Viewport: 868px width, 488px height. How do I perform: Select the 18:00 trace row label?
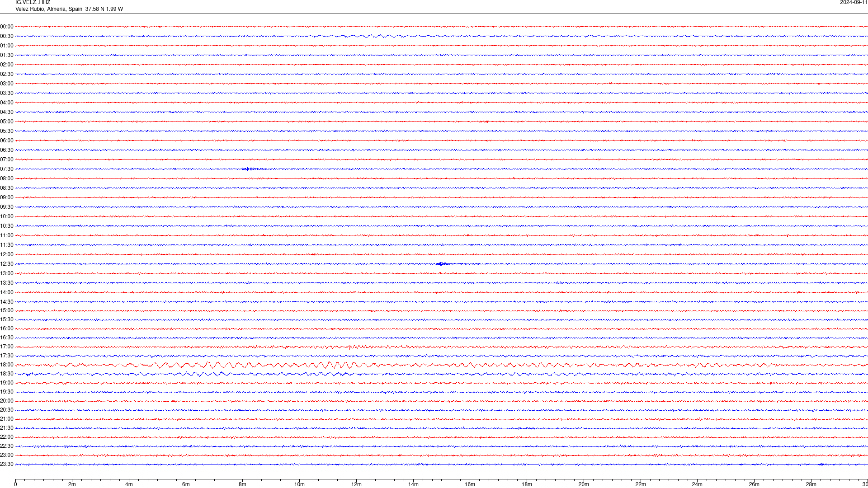coord(7,365)
